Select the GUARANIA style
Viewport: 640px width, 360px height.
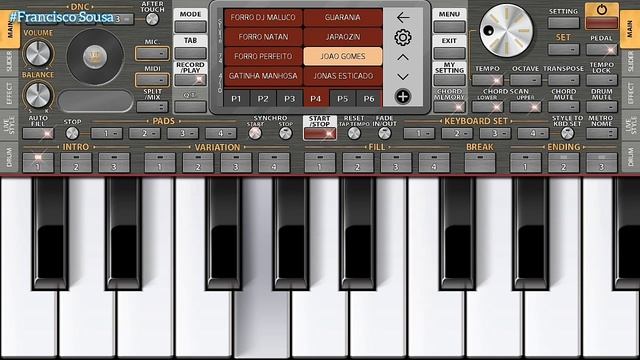342,18
